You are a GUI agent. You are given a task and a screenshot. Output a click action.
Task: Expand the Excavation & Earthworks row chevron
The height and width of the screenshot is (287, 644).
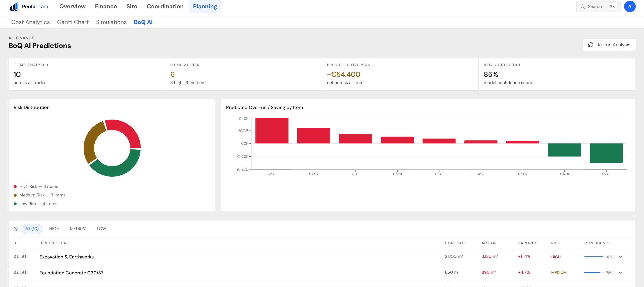coord(620,257)
